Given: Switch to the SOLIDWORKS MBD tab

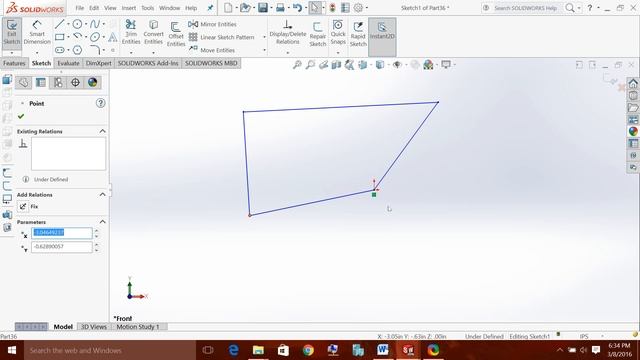Looking at the screenshot, I should (x=211, y=63).
